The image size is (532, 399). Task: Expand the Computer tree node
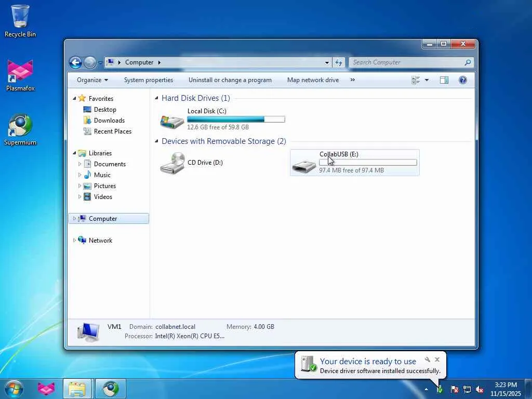click(x=74, y=219)
